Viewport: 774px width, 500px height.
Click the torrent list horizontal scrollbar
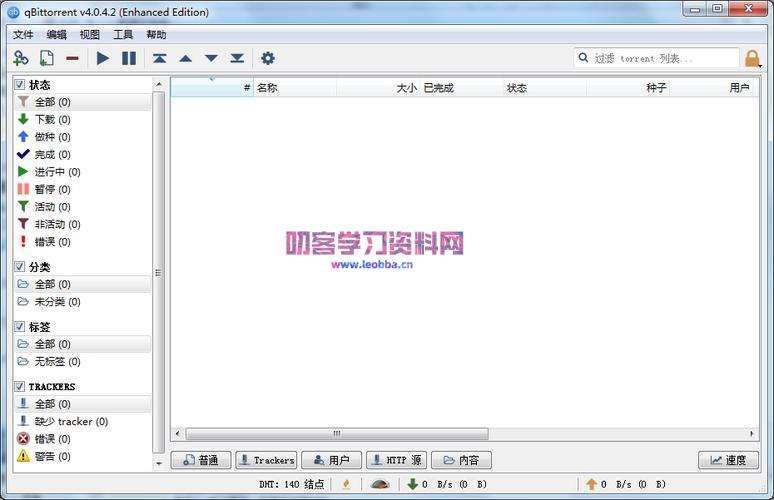[x=336, y=434]
